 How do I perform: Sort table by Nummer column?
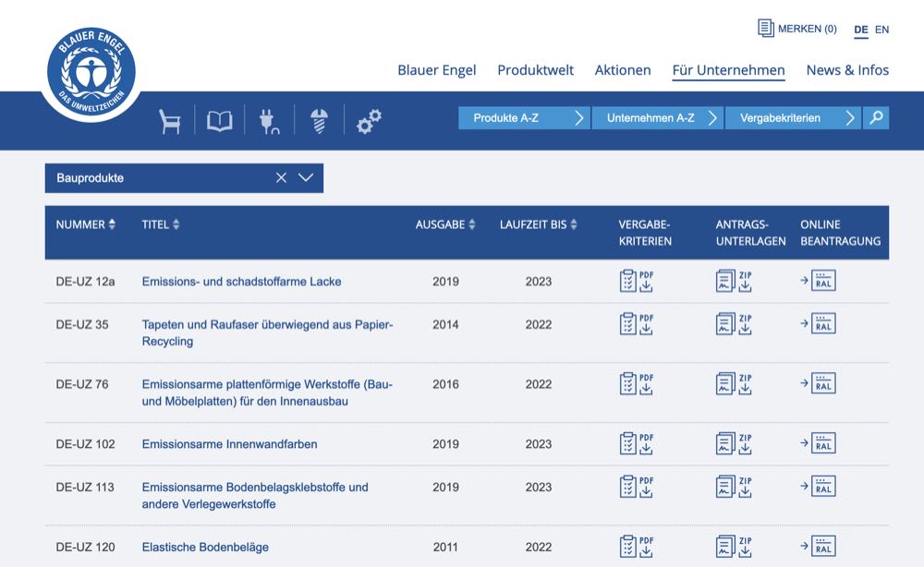point(85,224)
